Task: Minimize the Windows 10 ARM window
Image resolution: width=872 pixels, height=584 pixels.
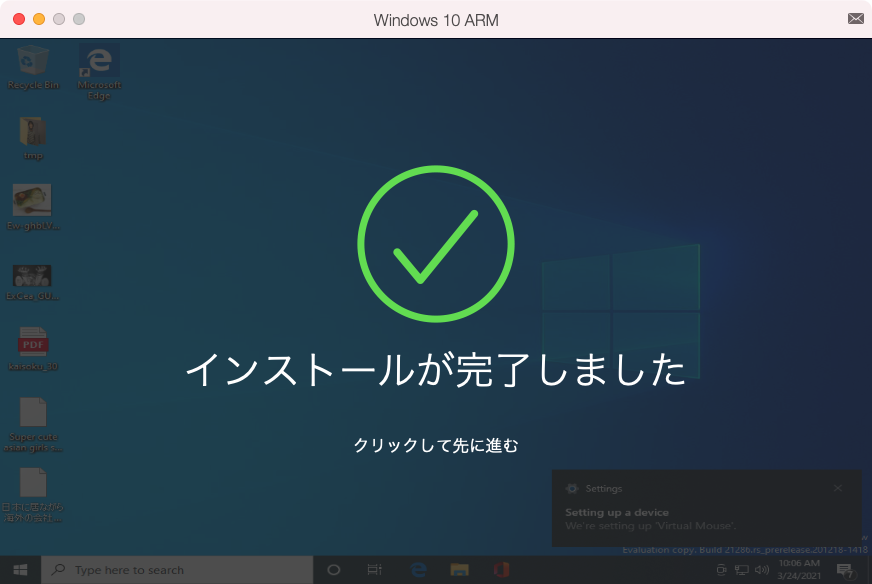Action: (39, 19)
